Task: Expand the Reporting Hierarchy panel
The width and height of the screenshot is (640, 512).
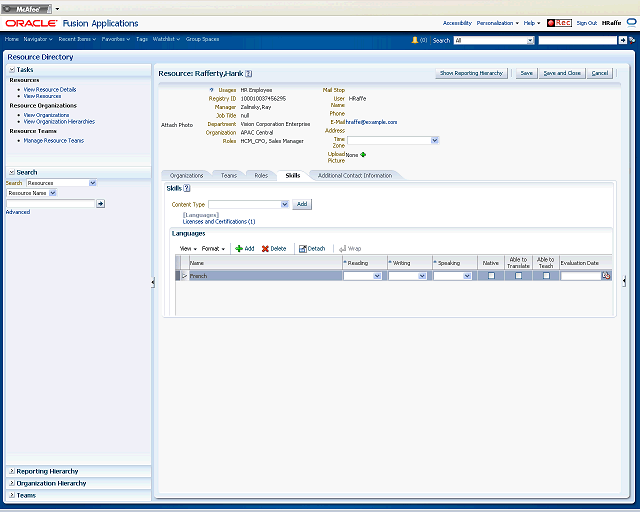Action: tap(12, 471)
